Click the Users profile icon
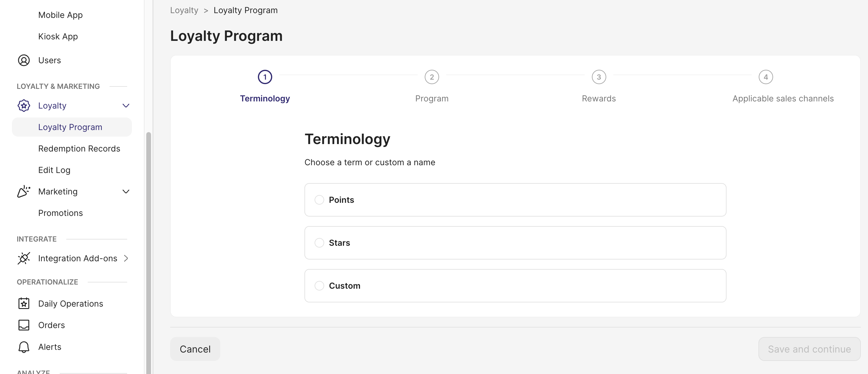 pos(24,60)
